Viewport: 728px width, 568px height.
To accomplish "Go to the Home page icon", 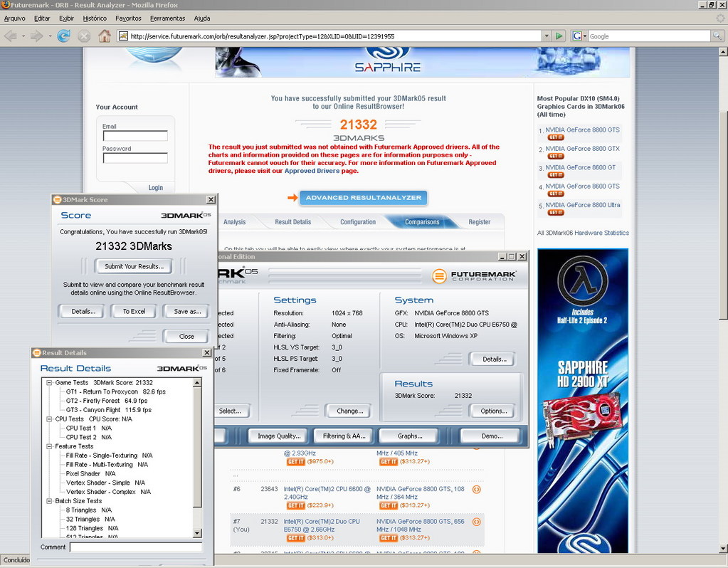I will click(x=105, y=36).
